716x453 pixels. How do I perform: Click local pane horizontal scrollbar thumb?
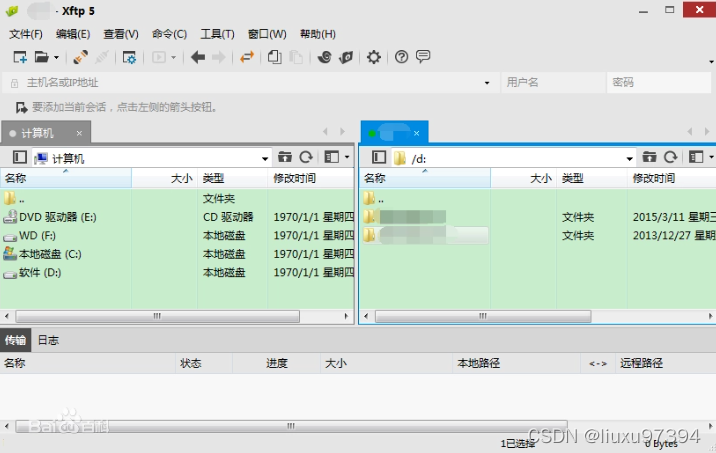pos(158,316)
